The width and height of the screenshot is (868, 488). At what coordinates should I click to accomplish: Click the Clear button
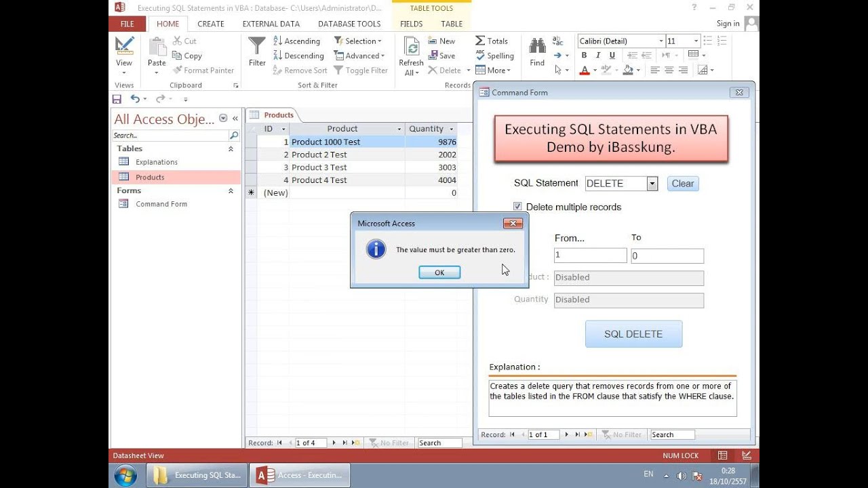[x=683, y=183]
